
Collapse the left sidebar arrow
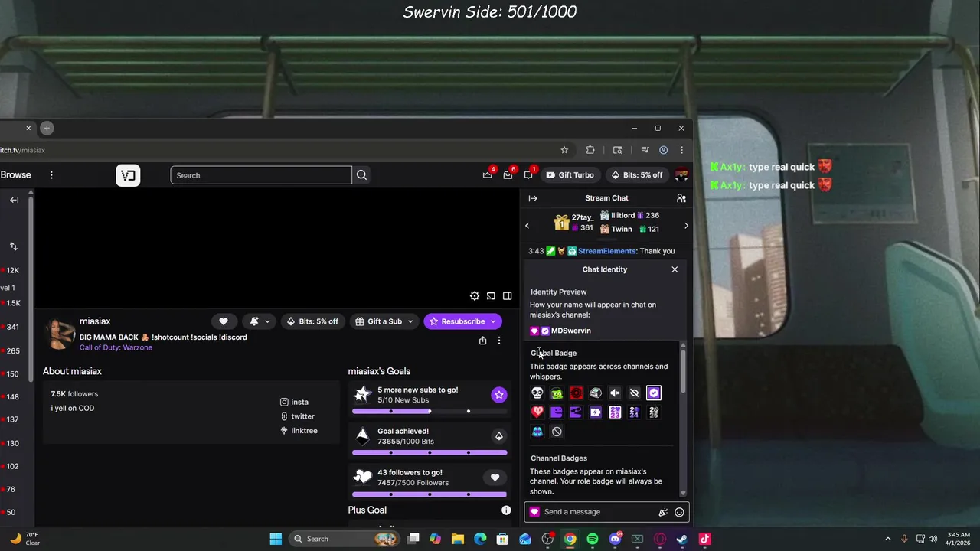click(x=15, y=200)
